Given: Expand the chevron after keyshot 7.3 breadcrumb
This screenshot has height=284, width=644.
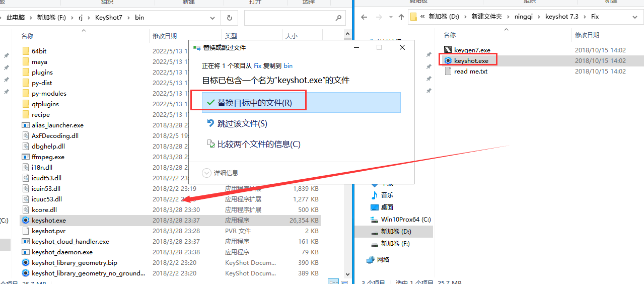Looking at the screenshot, I should (x=585, y=17).
